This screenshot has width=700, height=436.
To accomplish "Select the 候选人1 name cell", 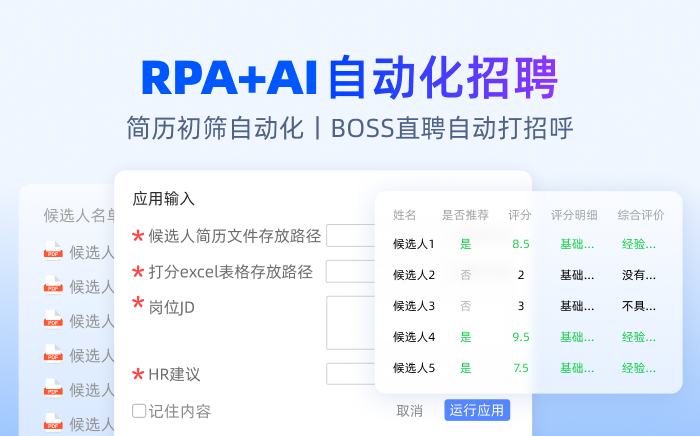I will point(414,244).
